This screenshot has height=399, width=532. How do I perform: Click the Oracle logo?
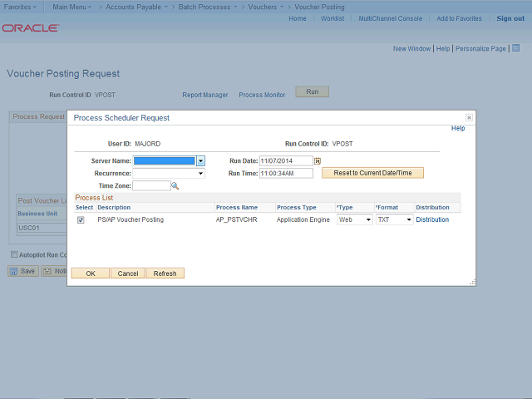pyautogui.click(x=31, y=28)
